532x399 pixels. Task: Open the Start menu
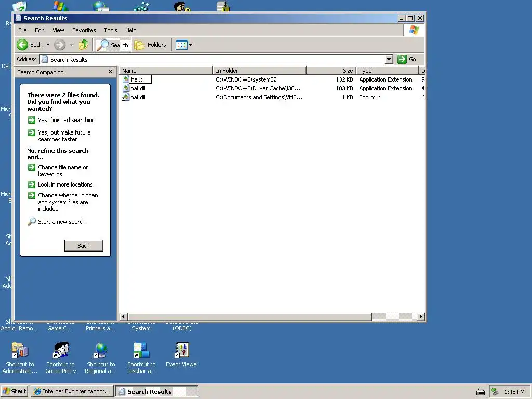[14, 391]
